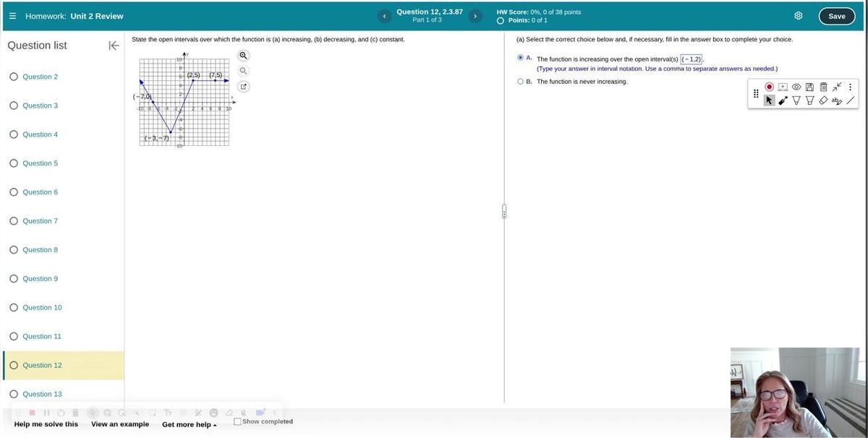Click the Save button
The width and height of the screenshot is (868, 438).
coord(836,16)
